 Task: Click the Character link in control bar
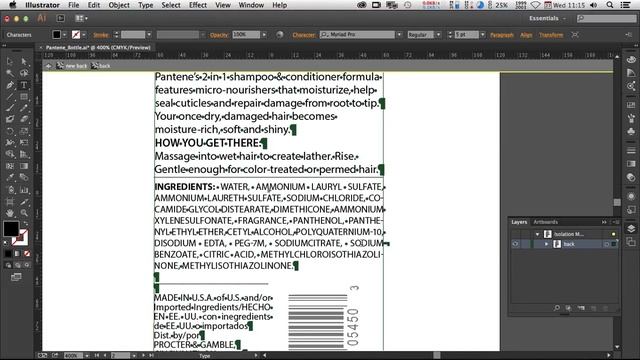(304, 35)
